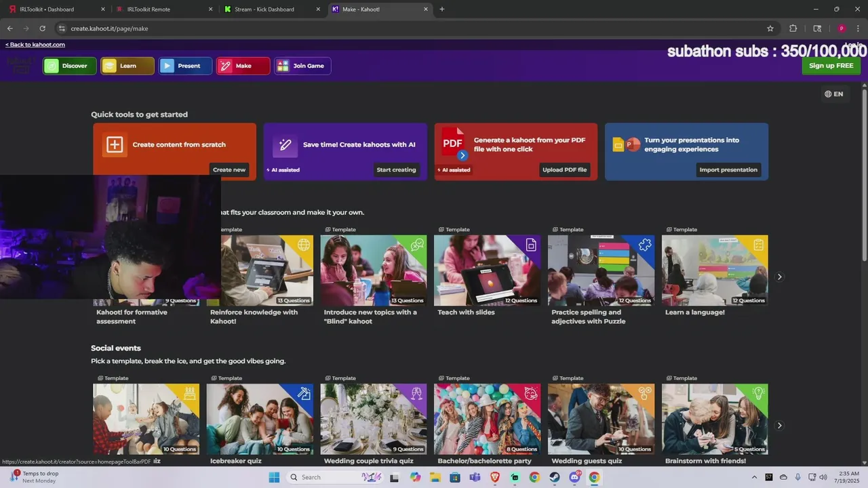
Task: Open the Practice spelling with Puzzle template
Action: 601,270
